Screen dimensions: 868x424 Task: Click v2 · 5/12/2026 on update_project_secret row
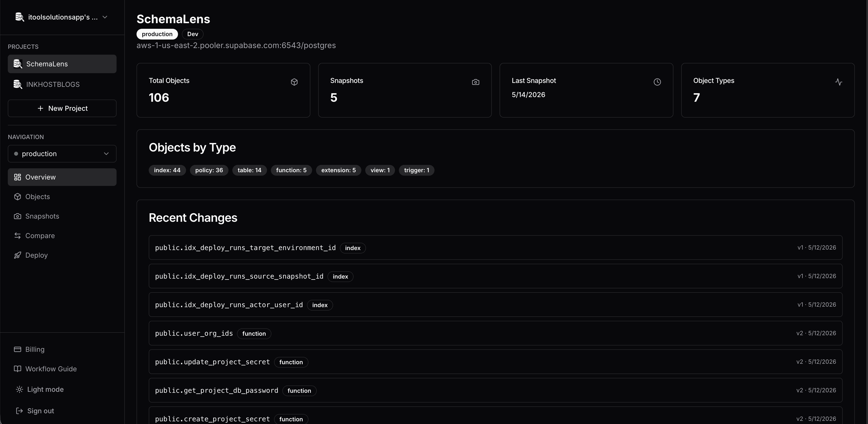pyautogui.click(x=816, y=362)
